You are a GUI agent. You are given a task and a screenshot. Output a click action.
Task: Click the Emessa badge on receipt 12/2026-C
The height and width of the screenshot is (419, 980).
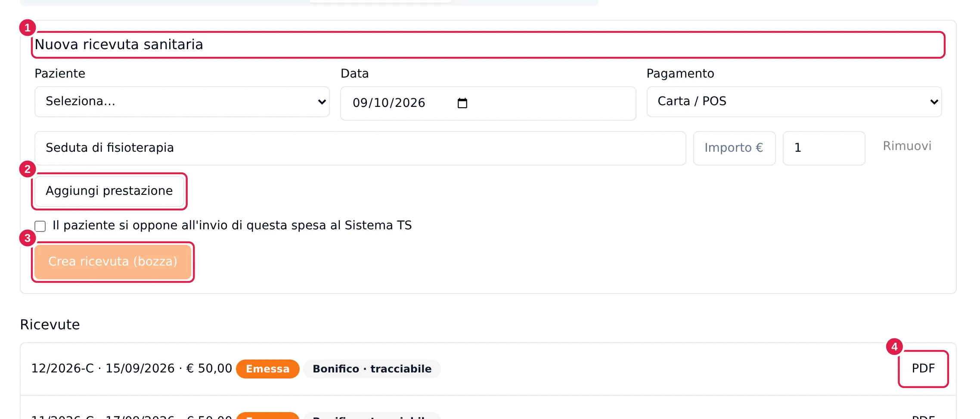tap(267, 369)
